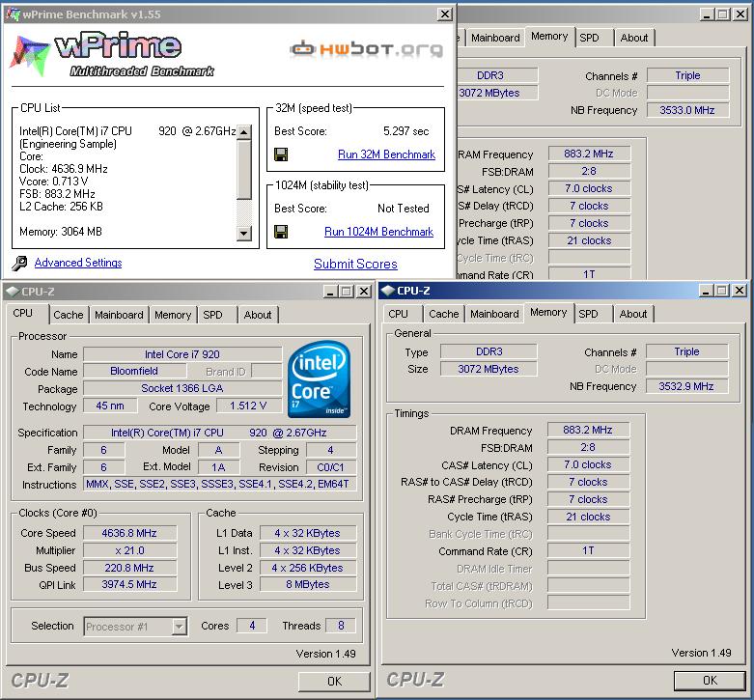The height and width of the screenshot is (700, 754).
Task: Click Submit Scores link
Action: tap(355, 264)
